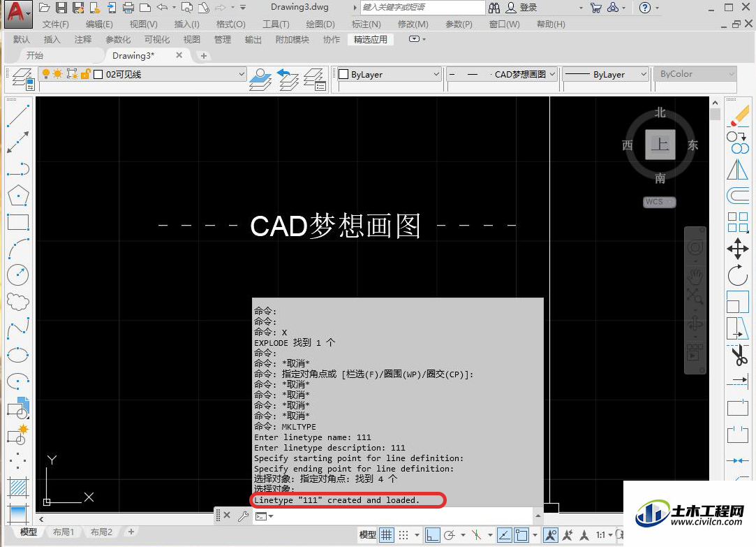Open the ByLayer color dropdown

coord(436,74)
